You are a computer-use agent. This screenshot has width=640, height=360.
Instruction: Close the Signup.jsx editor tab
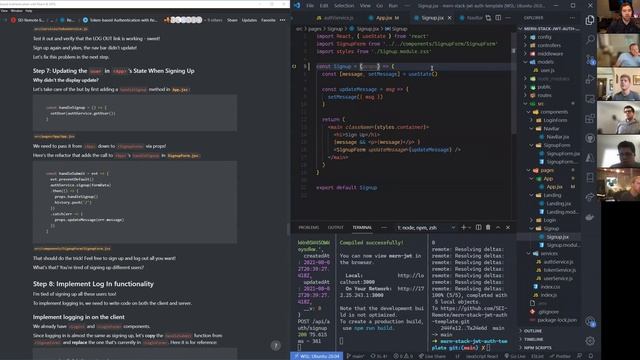(450, 18)
